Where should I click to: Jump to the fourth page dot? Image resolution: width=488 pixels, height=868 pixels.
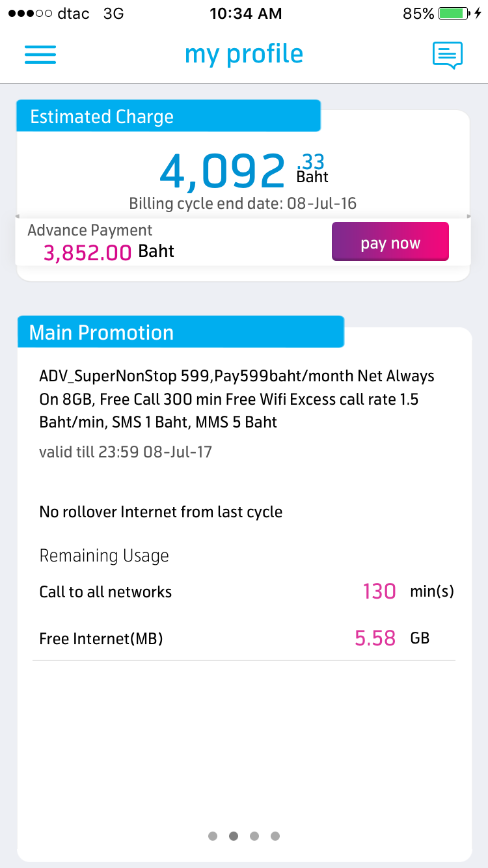pyautogui.click(x=275, y=836)
